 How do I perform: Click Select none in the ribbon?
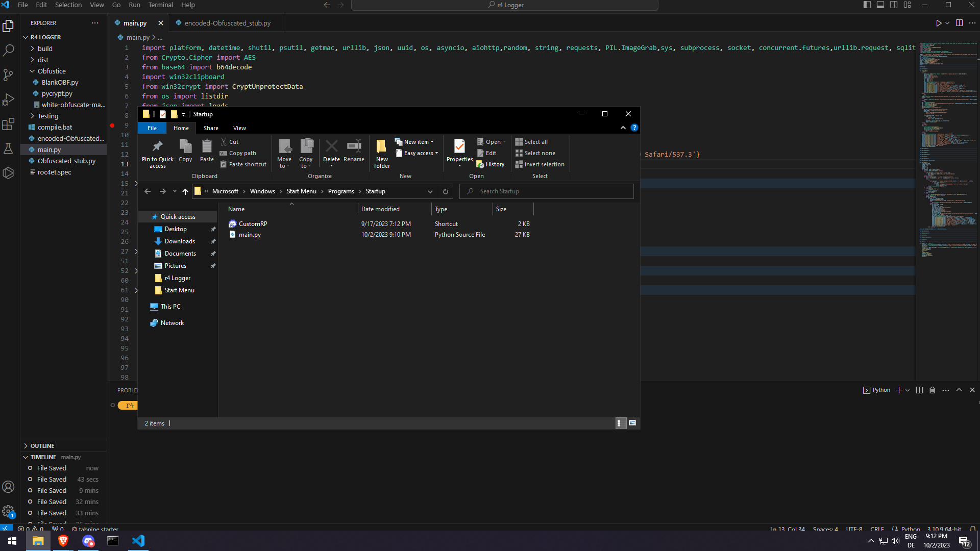pos(535,153)
